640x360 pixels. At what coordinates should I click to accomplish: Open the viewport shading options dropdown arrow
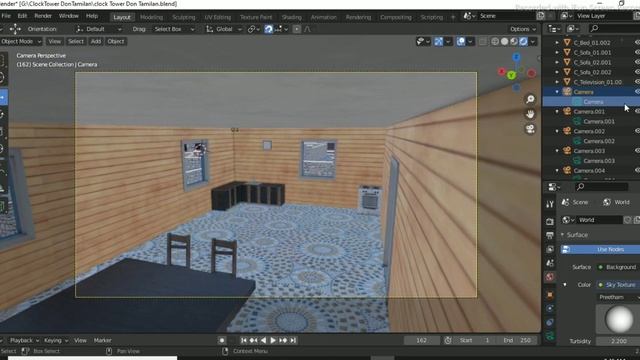pos(533,41)
